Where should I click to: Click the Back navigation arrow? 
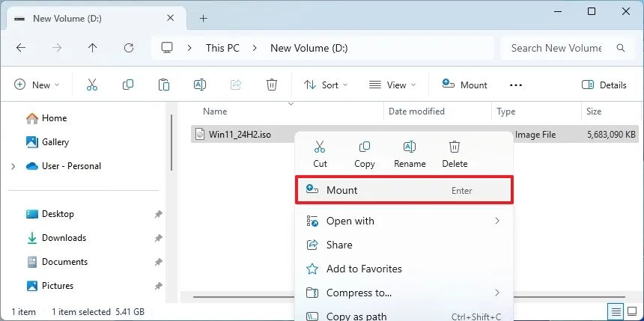click(21, 48)
